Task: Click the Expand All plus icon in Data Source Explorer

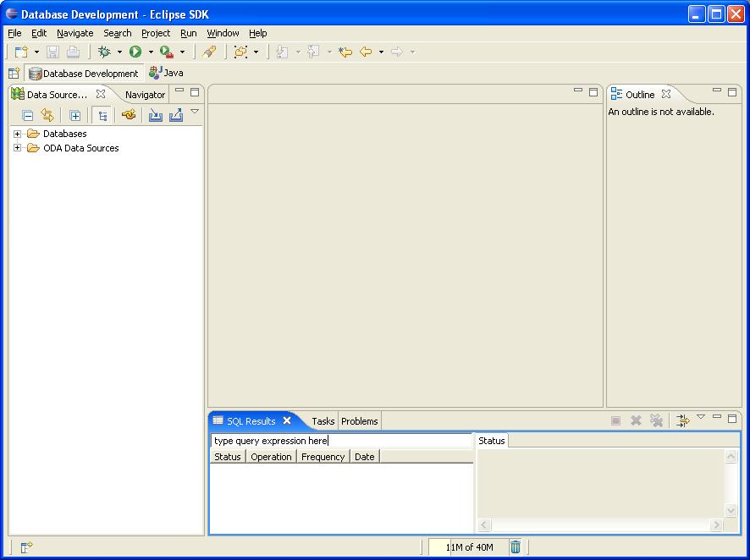Action: click(75, 115)
